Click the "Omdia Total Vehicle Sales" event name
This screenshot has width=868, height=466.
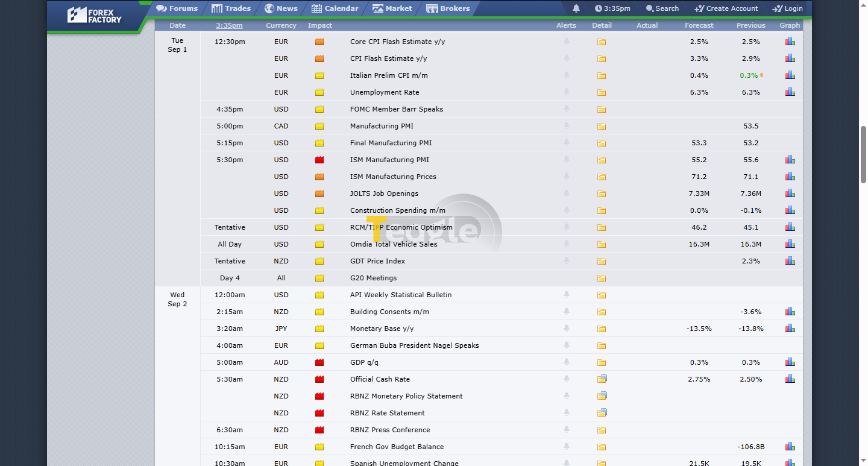coord(394,244)
